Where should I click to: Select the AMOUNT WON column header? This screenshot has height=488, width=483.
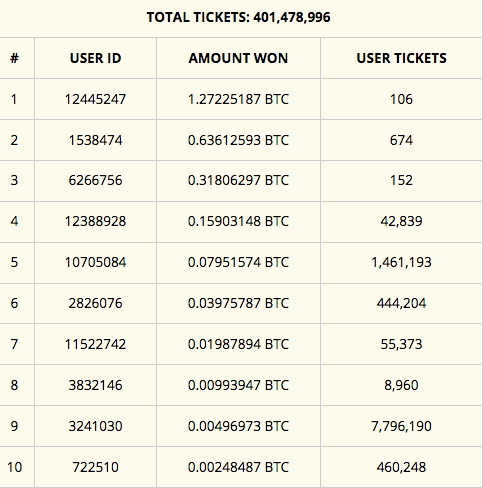pos(238,58)
